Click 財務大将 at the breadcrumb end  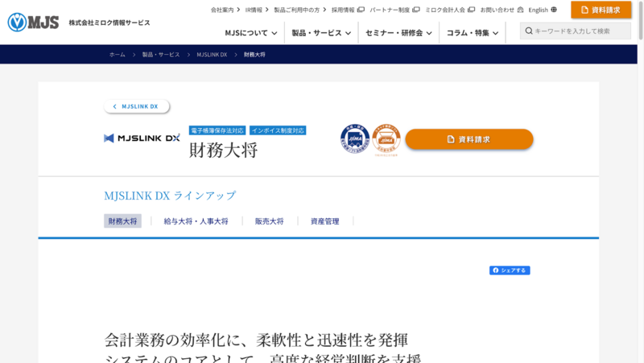(254, 54)
